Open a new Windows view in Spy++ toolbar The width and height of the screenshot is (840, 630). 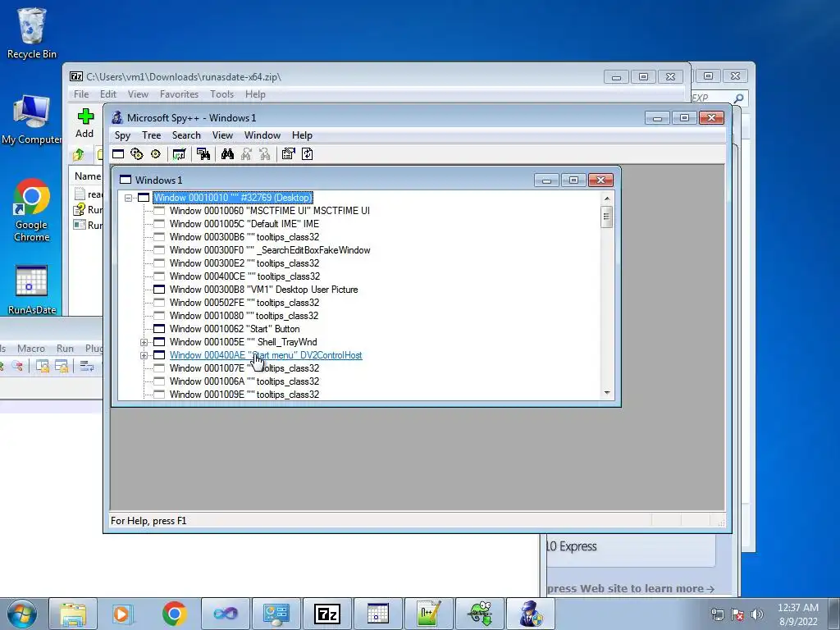tap(118, 154)
